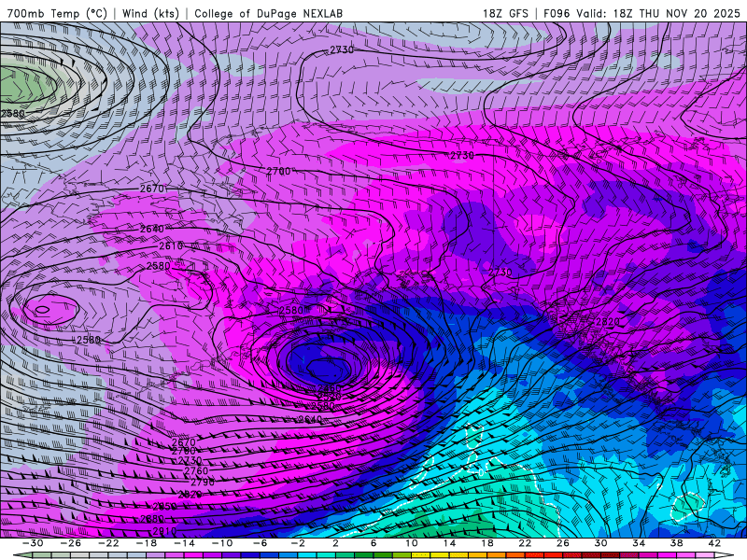Click the -10 color scale label

(x=222, y=543)
